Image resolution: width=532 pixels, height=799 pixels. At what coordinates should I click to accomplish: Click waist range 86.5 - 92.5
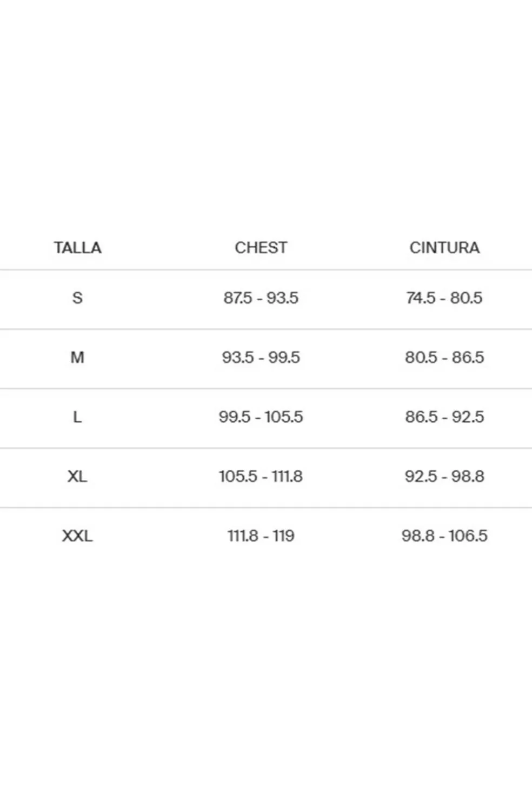(444, 417)
